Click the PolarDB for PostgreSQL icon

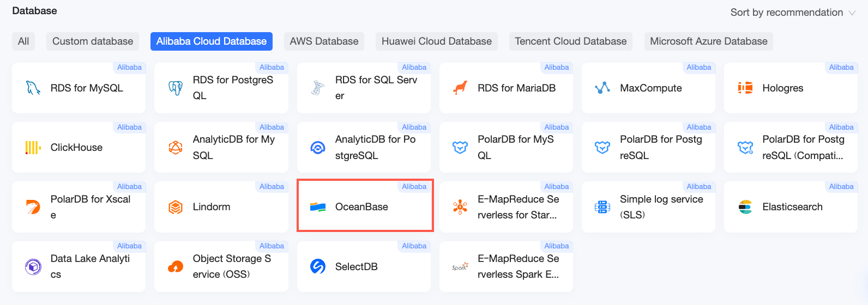[602, 148]
